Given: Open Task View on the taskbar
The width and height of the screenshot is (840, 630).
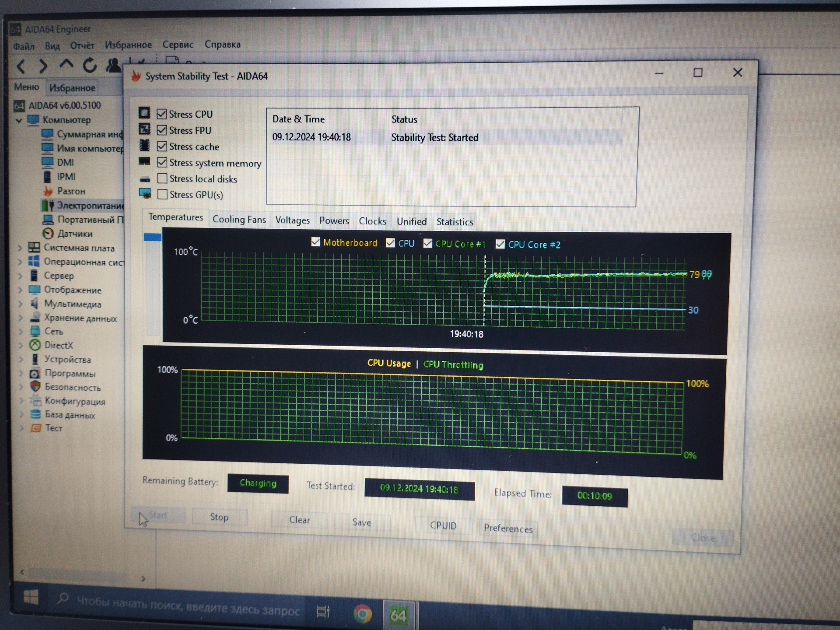Looking at the screenshot, I should point(323,612).
